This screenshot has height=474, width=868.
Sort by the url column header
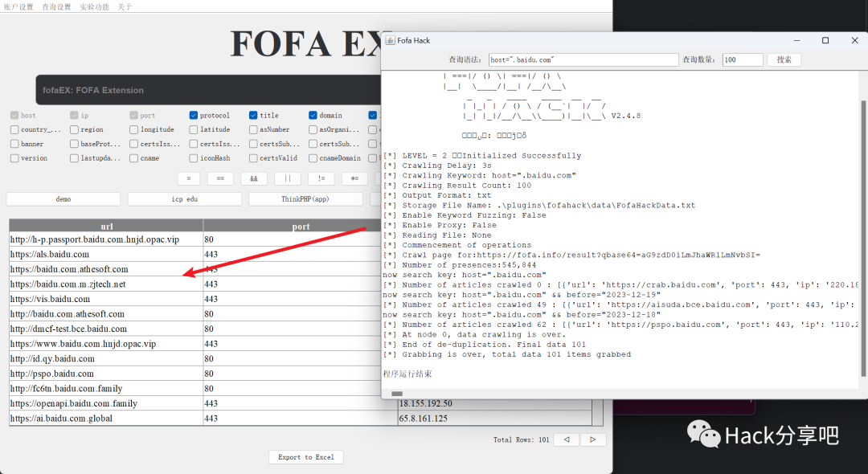tap(106, 227)
